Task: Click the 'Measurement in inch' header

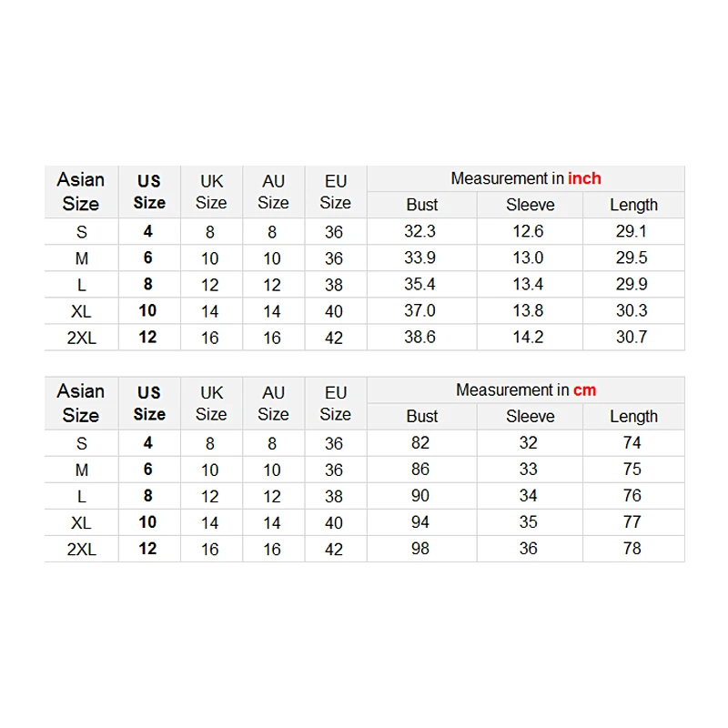Action: coord(526,179)
